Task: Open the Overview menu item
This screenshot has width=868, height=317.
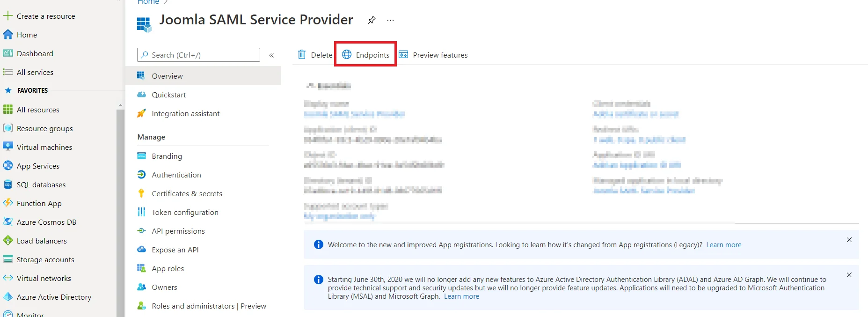Action: pos(203,76)
